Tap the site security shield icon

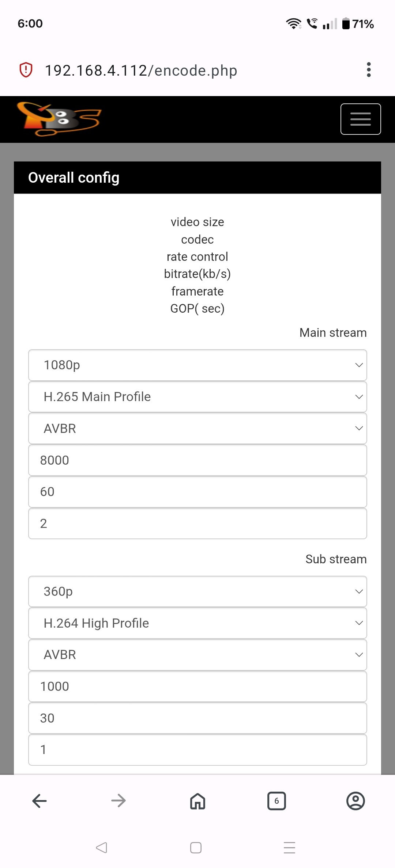coord(26,70)
